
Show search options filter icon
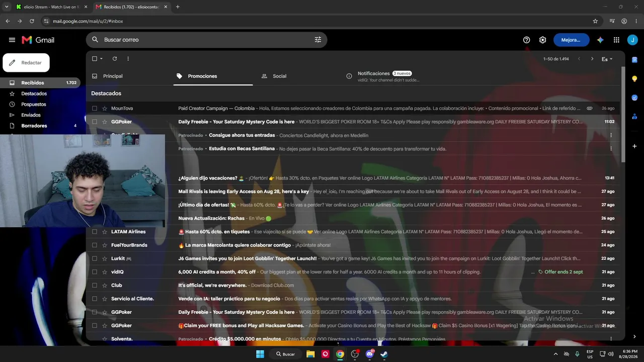click(x=318, y=40)
